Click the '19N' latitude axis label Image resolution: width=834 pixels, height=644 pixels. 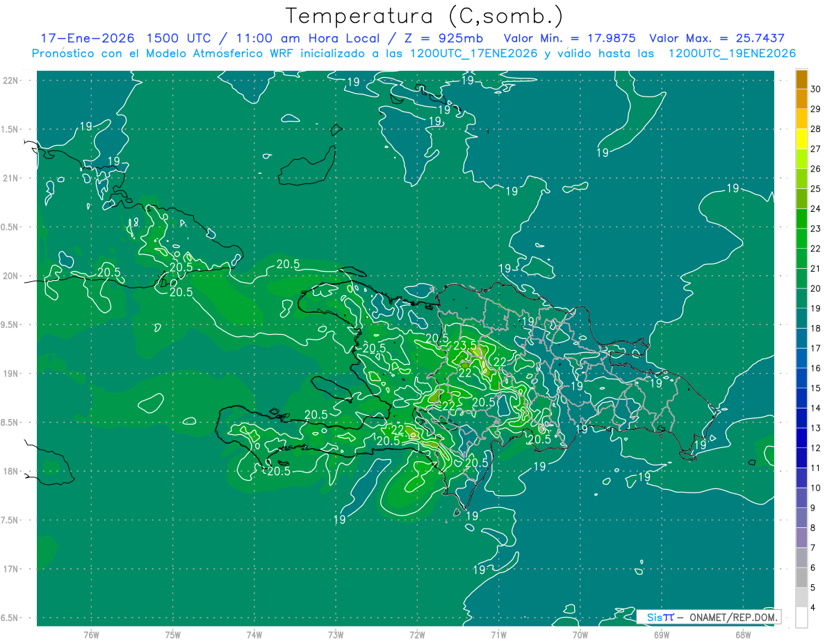(x=10, y=374)
